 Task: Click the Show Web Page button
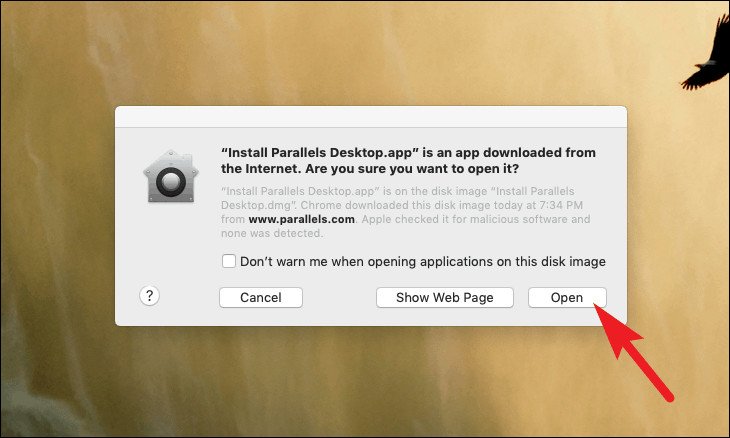[445, 297]
